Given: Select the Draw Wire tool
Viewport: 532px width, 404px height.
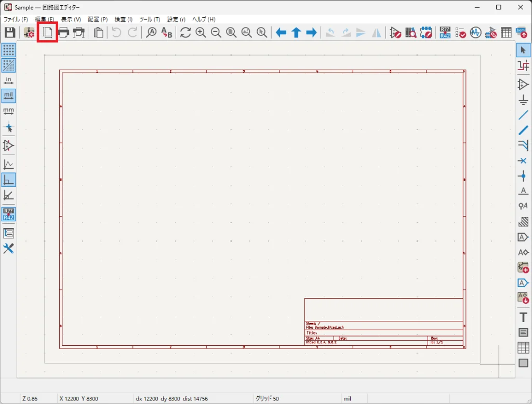Looking at the screenshot, I should 523,115.
